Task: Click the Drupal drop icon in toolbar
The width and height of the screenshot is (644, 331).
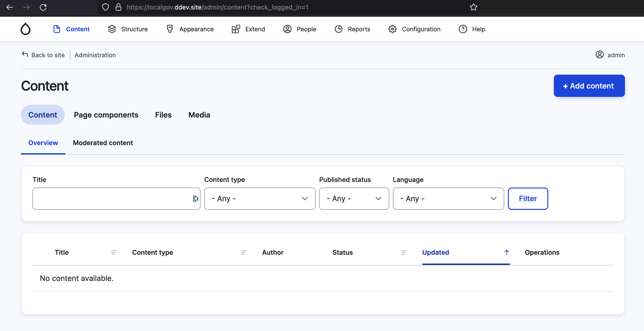Action: pos(25,29)
